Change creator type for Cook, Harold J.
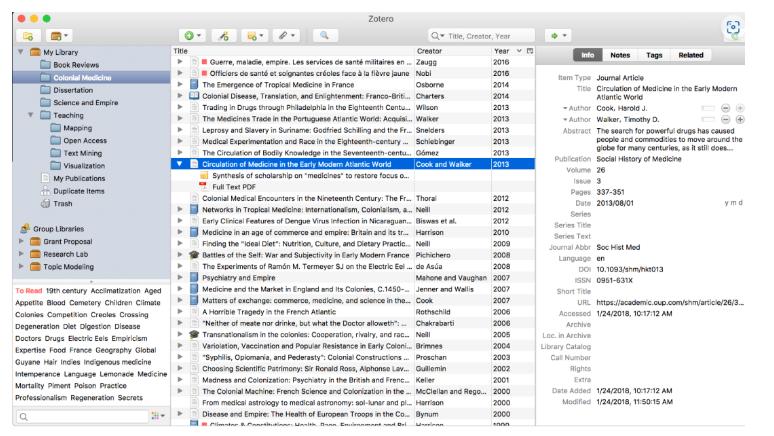774x436 pixels. coord(577,108)
